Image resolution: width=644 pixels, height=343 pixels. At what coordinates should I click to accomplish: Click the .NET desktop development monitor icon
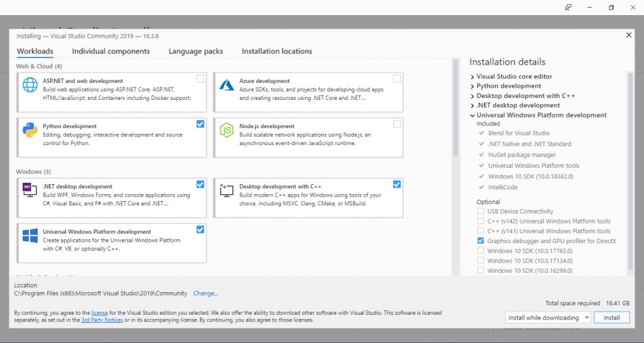[x=30, y=190]
